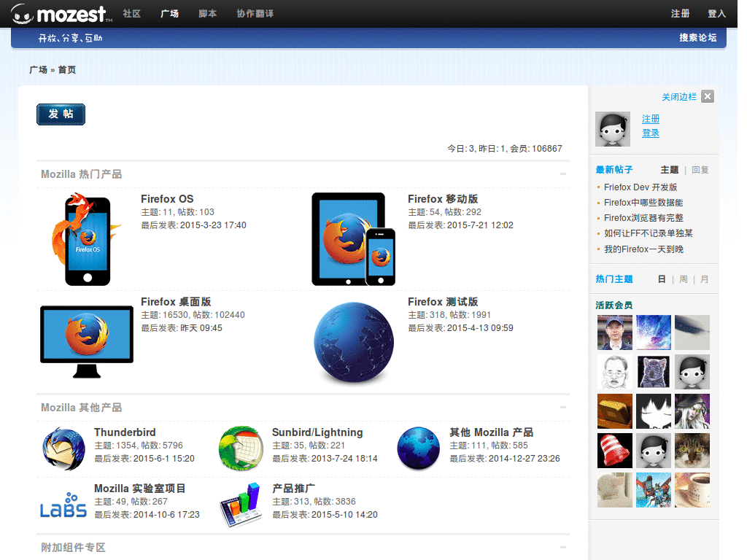Open the Firefox 移动版 tablet icon
Viewport: 747px width, 560px height.
(354, 239)
